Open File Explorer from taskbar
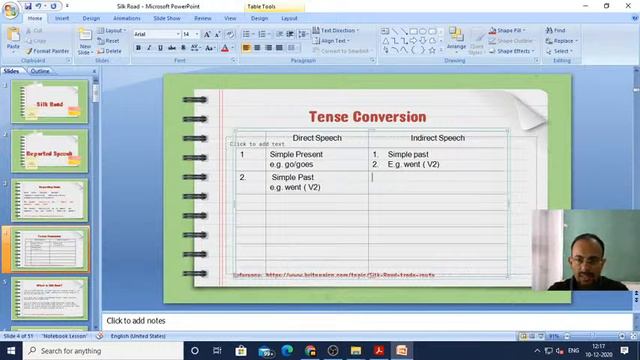 point(356,351)
